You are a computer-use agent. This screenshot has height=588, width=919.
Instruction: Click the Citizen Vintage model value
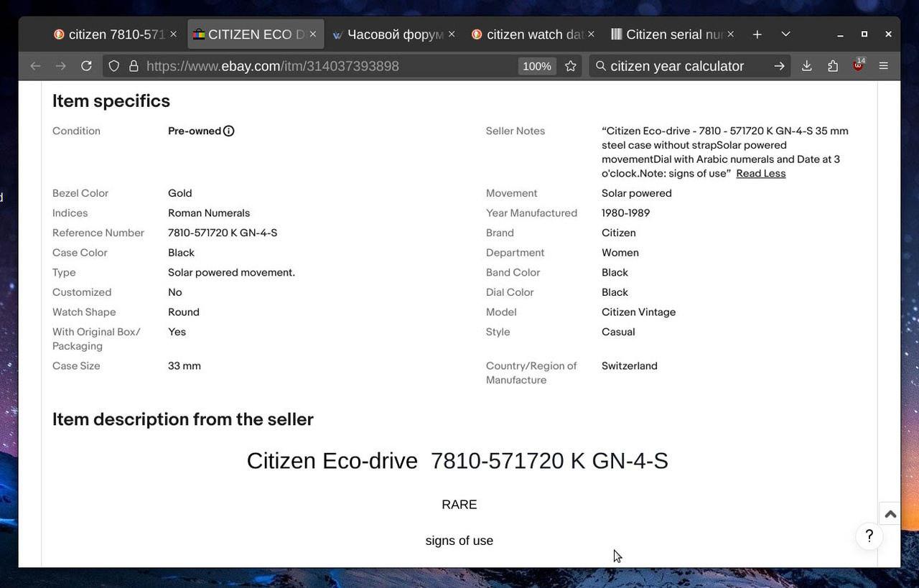[x=638, y=312]
